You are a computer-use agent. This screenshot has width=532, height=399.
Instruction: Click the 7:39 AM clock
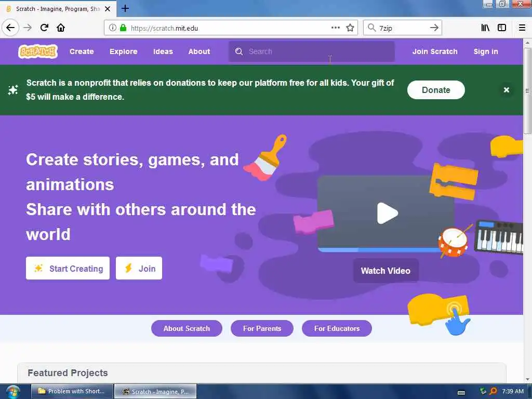513,391
